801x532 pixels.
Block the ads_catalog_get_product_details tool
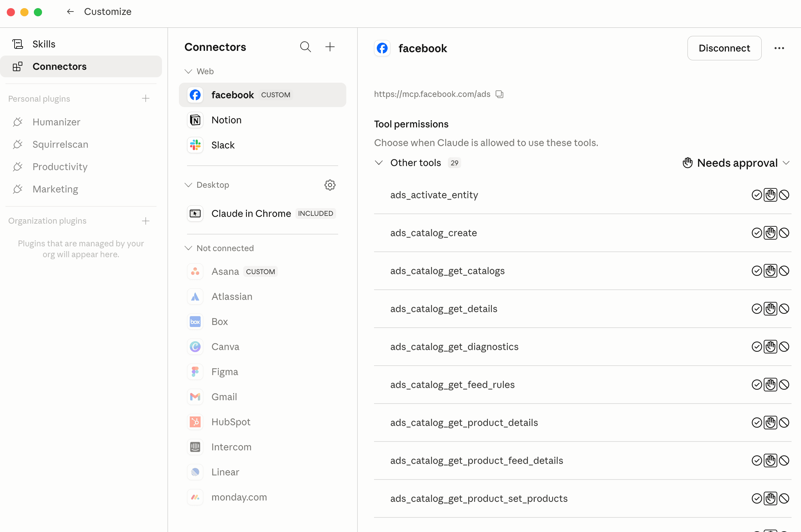784,423
